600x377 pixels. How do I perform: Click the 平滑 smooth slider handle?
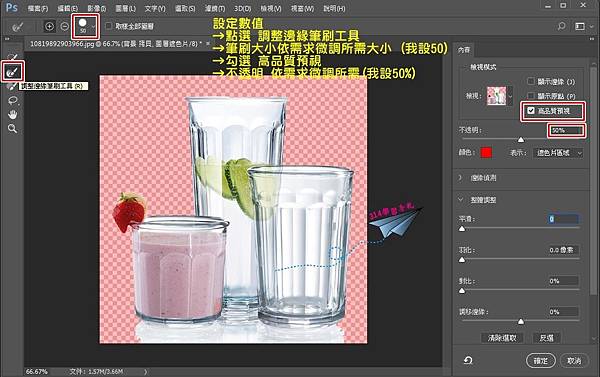click(x=462, y=228)
